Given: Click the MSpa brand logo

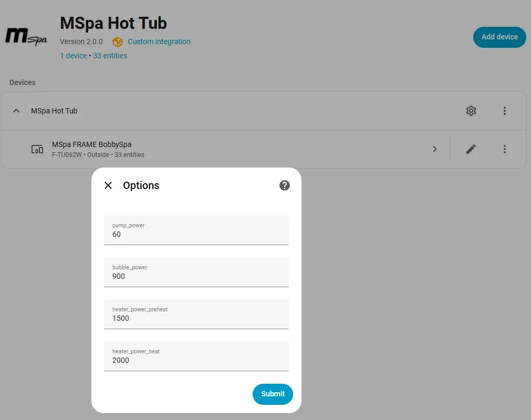Looking at the screenshot, I should 26,37.
